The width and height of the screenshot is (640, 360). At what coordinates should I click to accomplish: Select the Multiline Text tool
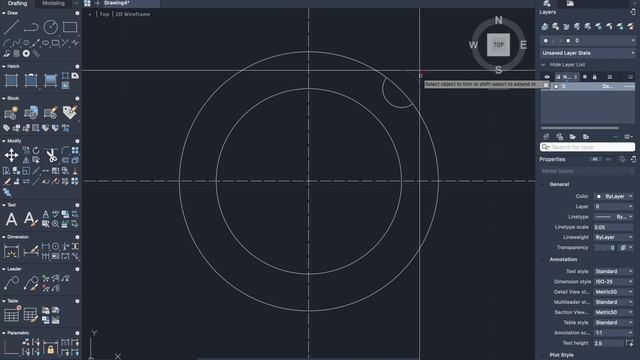[x=11, y=219]
